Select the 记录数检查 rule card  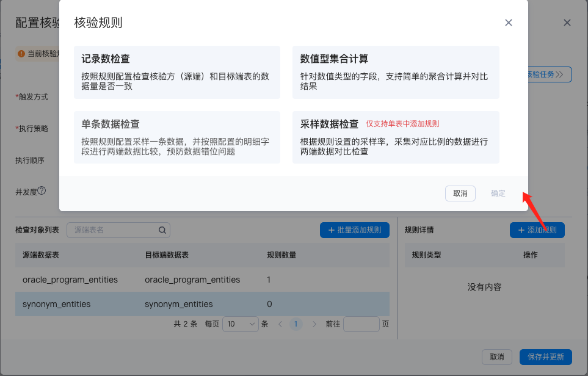tap(177, 73)
